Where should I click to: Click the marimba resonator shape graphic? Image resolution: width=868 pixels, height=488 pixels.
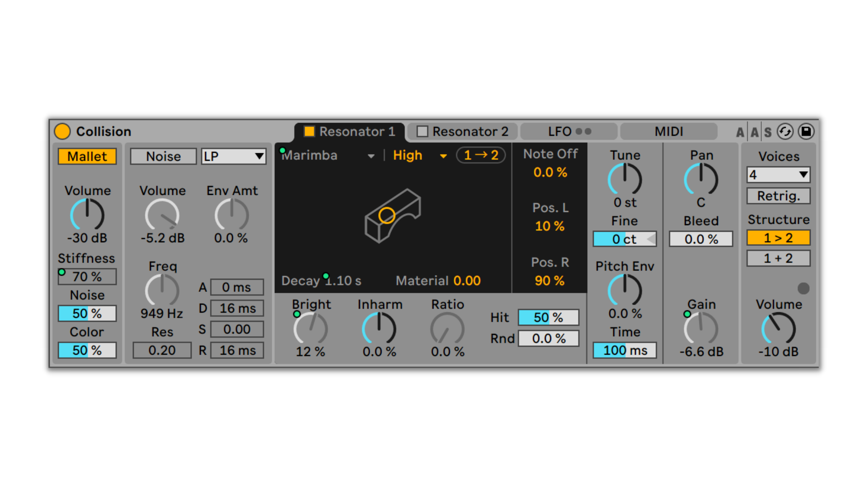[x=392, y=216]
